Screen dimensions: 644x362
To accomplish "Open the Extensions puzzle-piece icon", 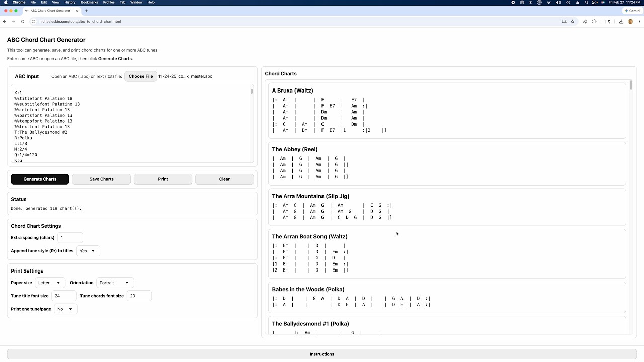I will pos(594,21).
